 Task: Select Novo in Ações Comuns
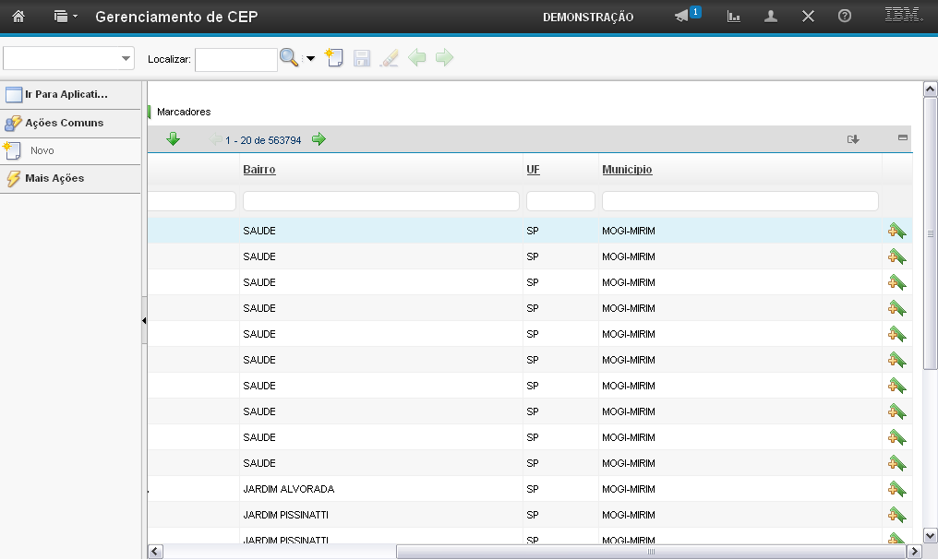click(42, 150)
